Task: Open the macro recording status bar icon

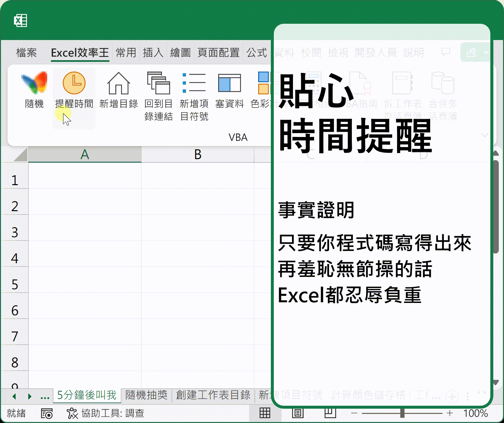Action: (47, 414)
